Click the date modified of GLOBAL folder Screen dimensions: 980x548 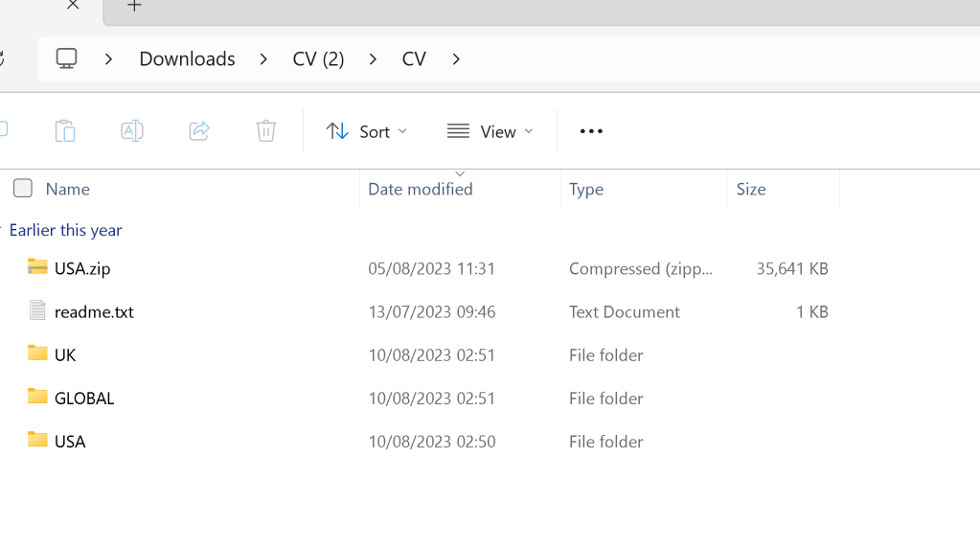(432, 398)
